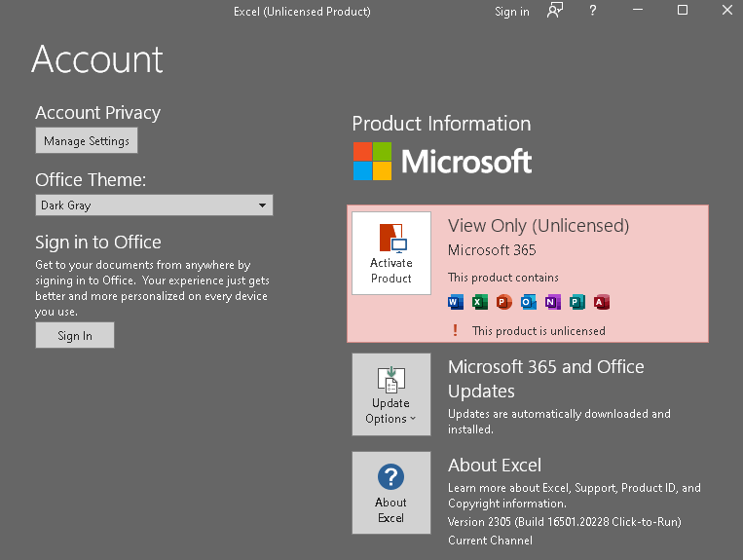
Task: Click the 'Product Information' heading
Action: point(442,124)
